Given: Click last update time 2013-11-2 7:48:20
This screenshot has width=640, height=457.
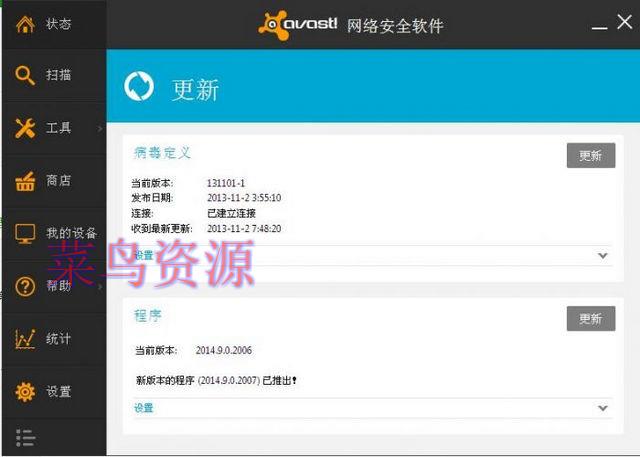Looking at the screenshot, I should 244,228.
